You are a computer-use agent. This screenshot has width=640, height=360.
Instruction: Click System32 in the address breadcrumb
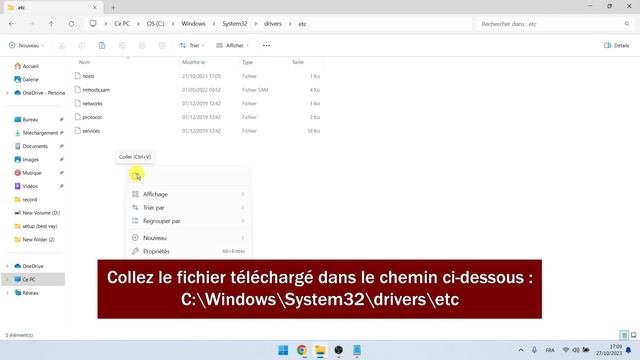coord(235,24)
